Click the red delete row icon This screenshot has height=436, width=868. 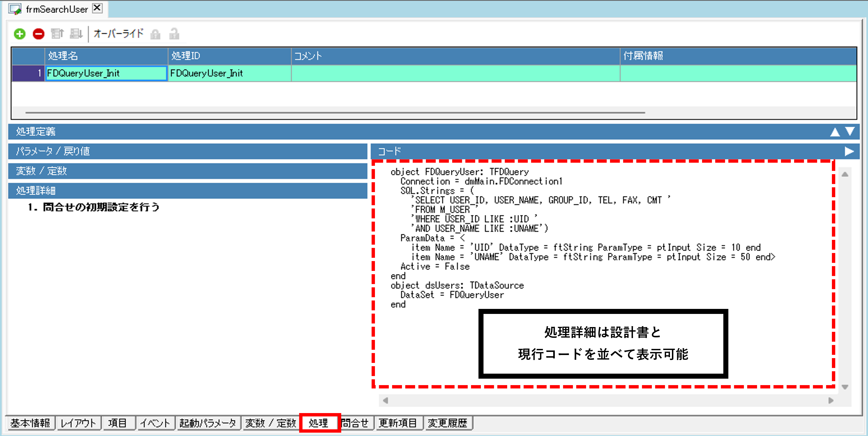38,34
